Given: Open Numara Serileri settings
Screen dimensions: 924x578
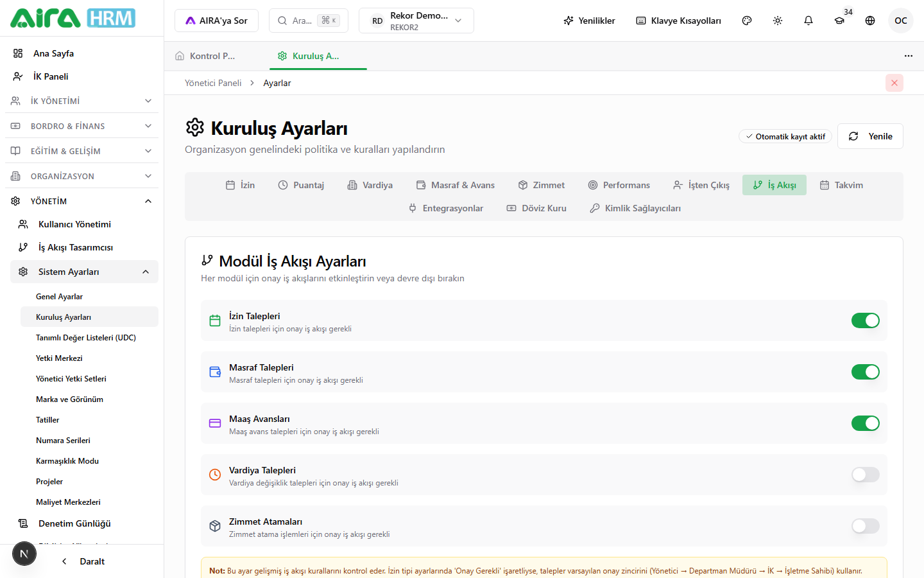Looking at the screenshot, I should (x=89, y=441).
